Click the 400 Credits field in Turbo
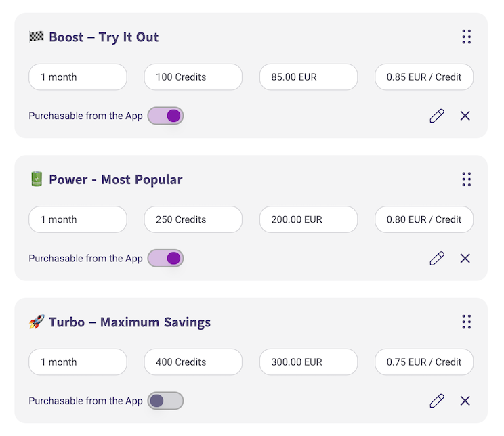504x436 pixels. coord(193,362)
